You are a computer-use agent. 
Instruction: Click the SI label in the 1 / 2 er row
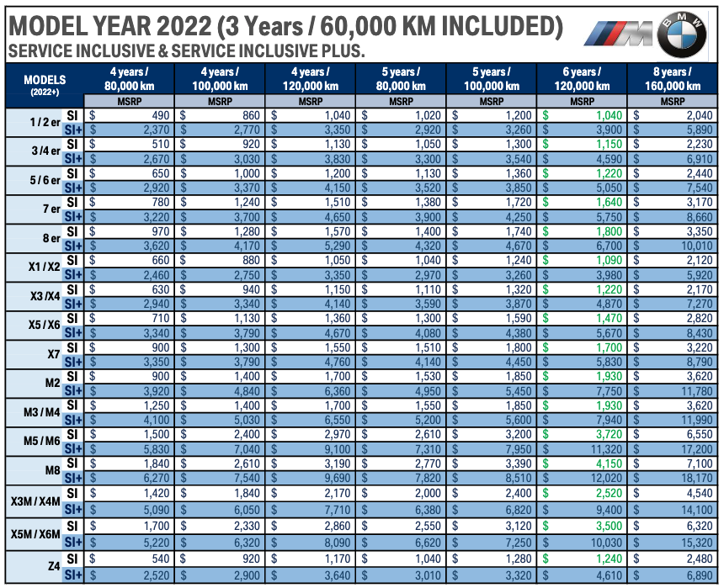pos(72,115)
